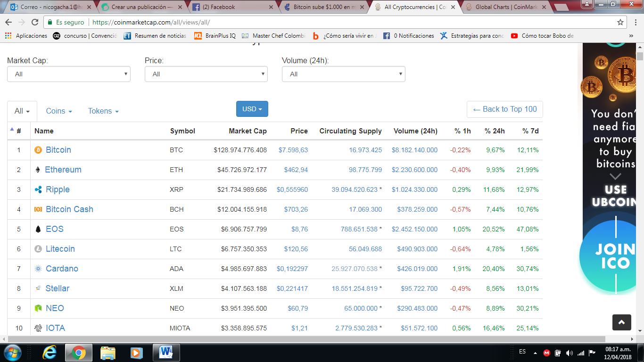Click the Es seguro padlock indicator

[66, 22]
